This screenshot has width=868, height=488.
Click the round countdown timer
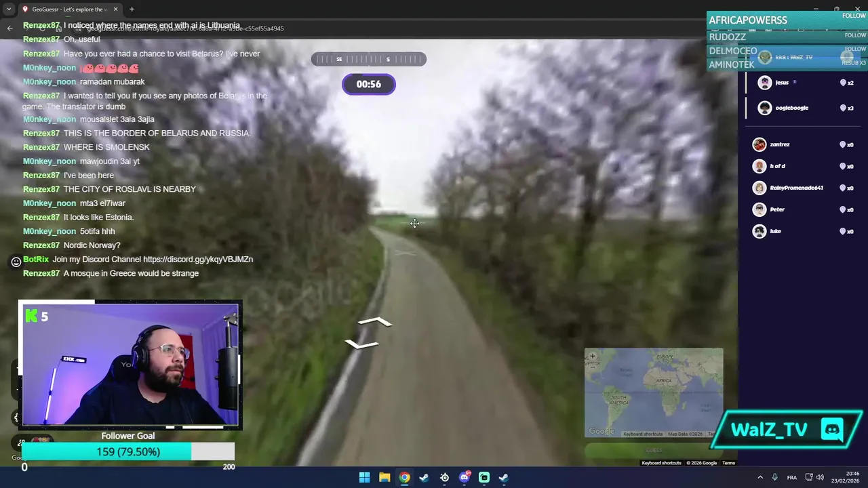tap(368, 84)
